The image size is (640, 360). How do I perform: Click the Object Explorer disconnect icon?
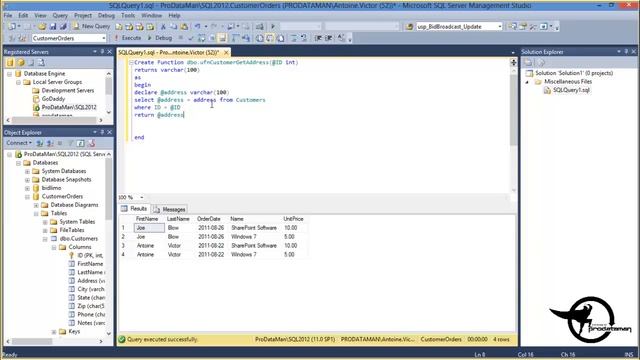tap(50, 143)
